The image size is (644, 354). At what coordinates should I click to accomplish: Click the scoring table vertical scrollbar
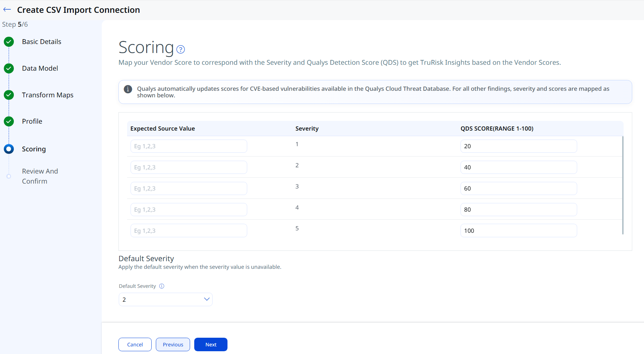(x=623, y=185)
